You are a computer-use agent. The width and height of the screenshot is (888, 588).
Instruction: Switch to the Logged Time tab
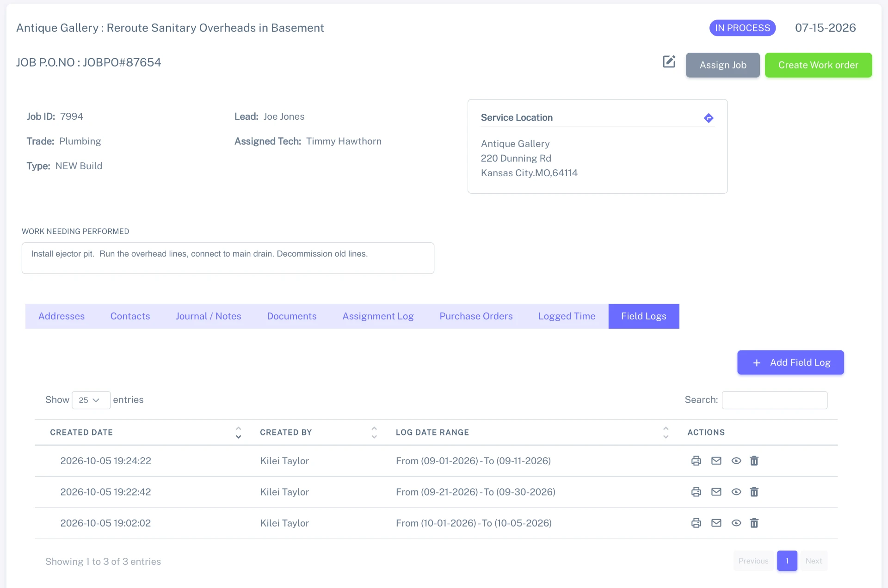tap(567, 316)
